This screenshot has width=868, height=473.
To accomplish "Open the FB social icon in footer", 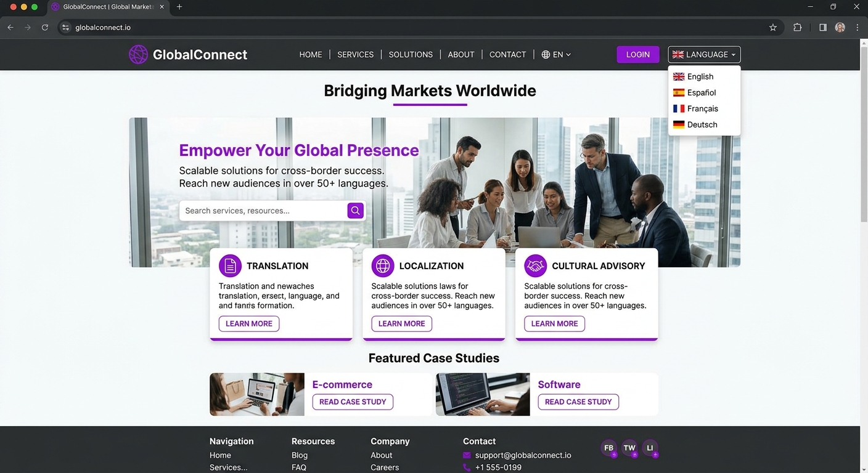I will [609, 448].
